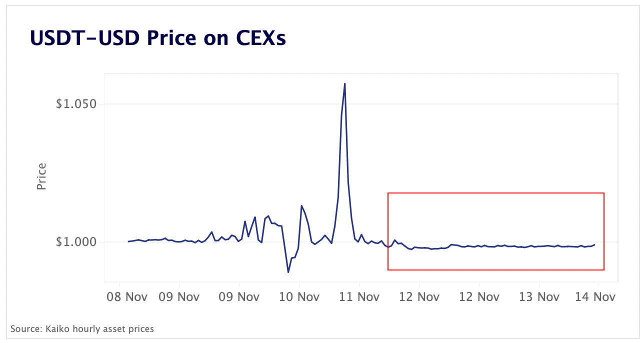
Task: Click the lowest dip of the price line
Action: (x=288, y=272)
